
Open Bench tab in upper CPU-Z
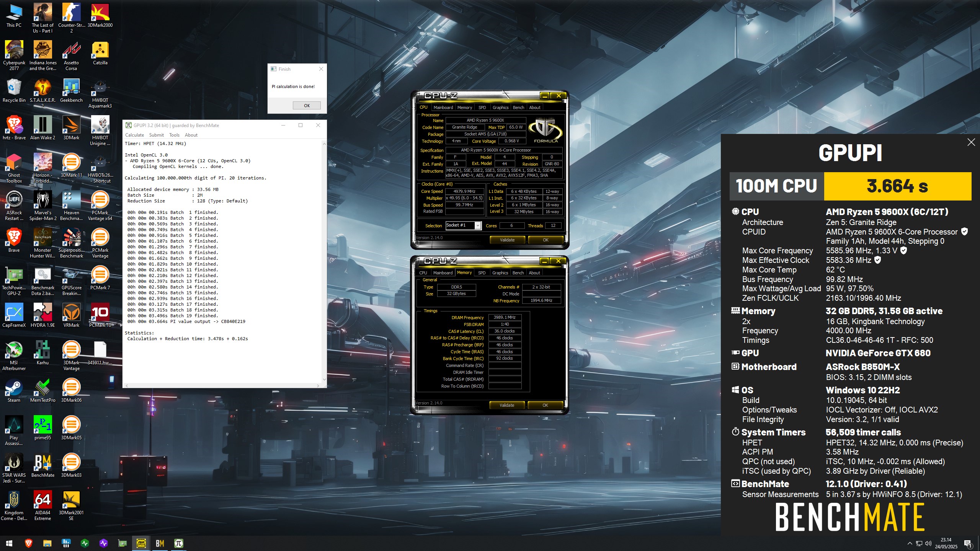(x=518, y=108)
